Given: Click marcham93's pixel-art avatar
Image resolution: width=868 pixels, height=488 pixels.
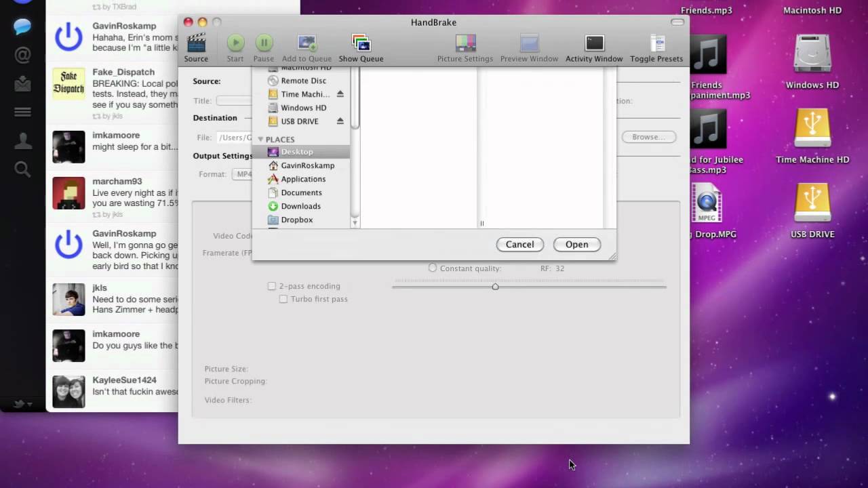Looking at the screenshot, I should (x=69, y=193).
